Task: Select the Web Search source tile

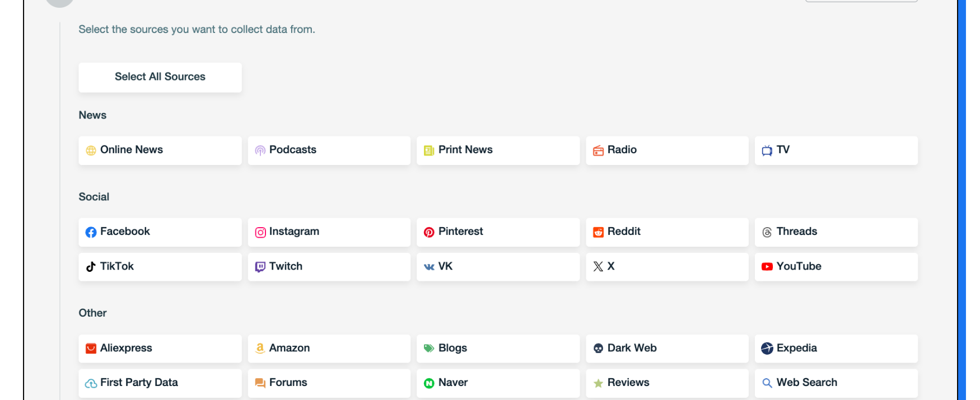Action: tap(836, 383)
